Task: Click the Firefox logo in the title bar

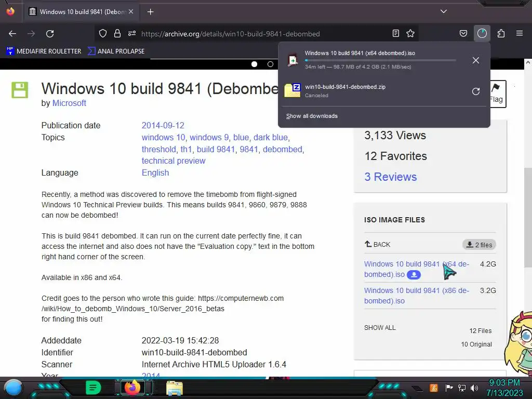Action: pyautogui.click(x=10, y=11)
